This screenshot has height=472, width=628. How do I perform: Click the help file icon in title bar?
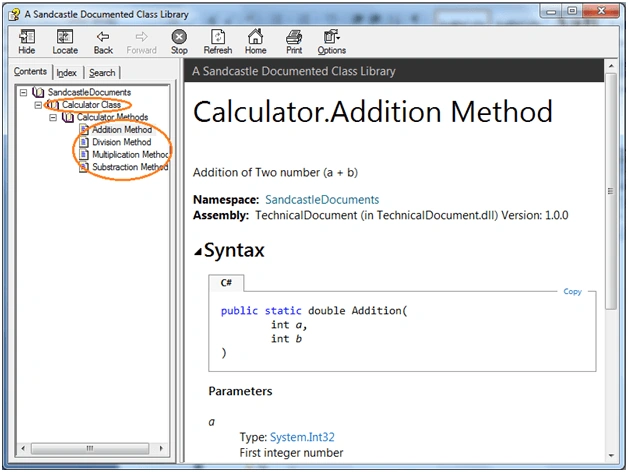tap(14, 14)
